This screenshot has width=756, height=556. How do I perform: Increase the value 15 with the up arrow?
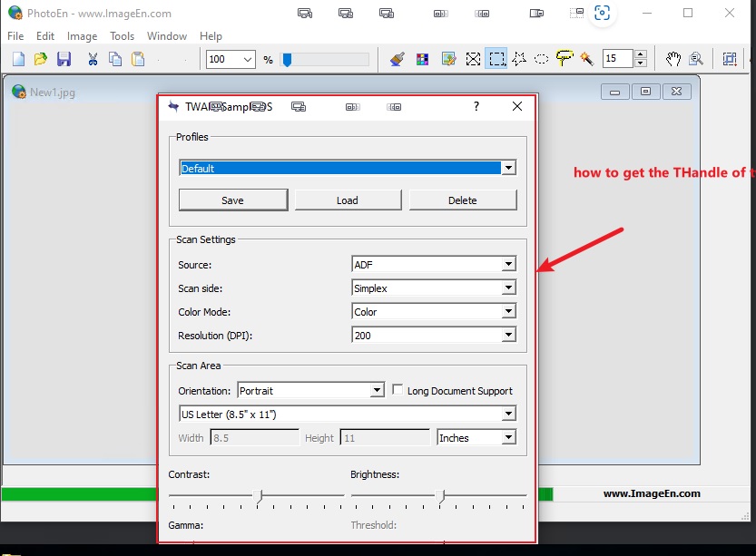coord(641,54)
